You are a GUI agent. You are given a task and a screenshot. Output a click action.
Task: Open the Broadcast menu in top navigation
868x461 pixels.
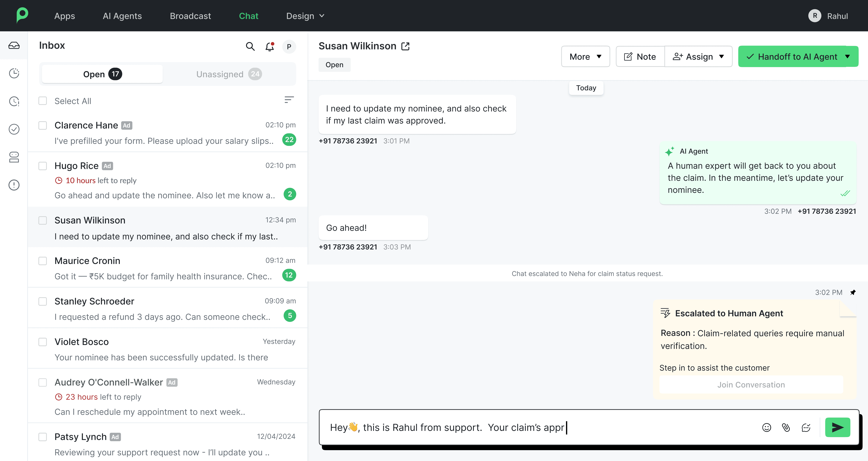pyautogui.click(x=190, y=16)
